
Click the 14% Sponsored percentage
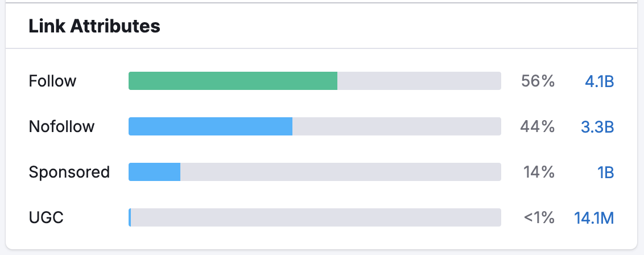pyautogui.click(x=538, y=172)
